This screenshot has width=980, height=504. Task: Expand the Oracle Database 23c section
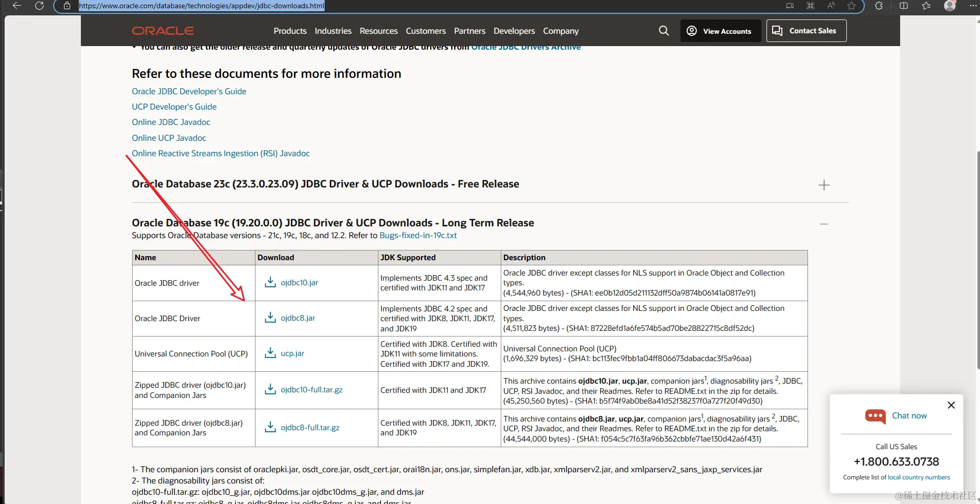824,185
